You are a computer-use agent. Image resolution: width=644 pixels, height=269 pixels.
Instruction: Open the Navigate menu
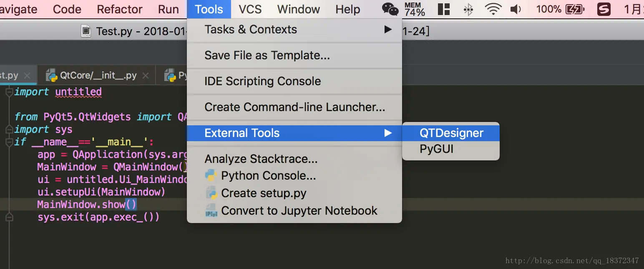(x=18, y=9)
